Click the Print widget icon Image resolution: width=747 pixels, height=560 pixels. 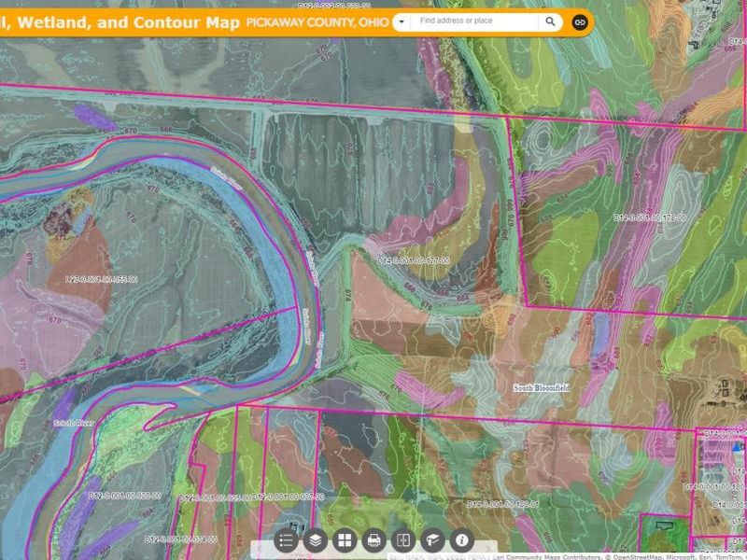pyautogui.click(x=373, y=540)
